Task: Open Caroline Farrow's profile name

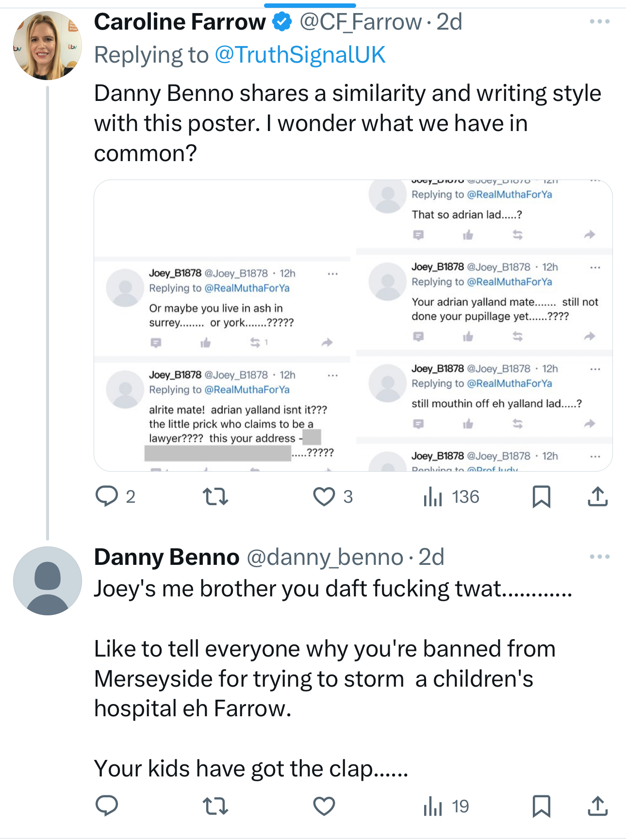Action: (180, 22)
